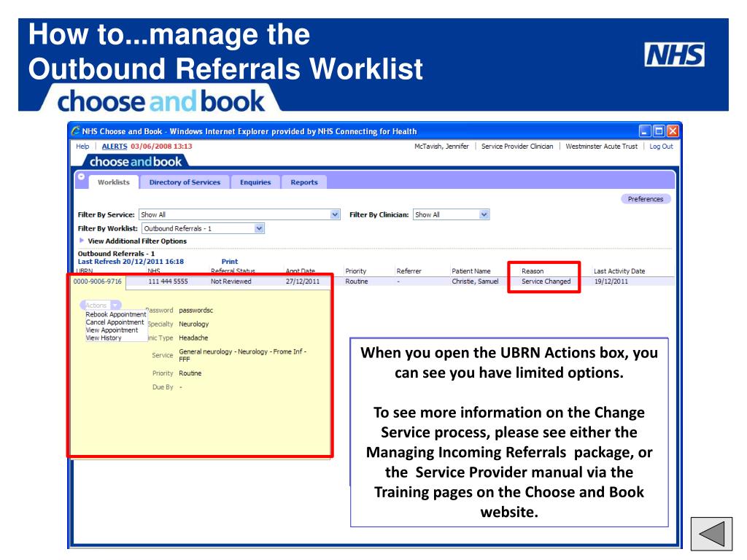Choose View History from Actions menu

click(104, 338)
